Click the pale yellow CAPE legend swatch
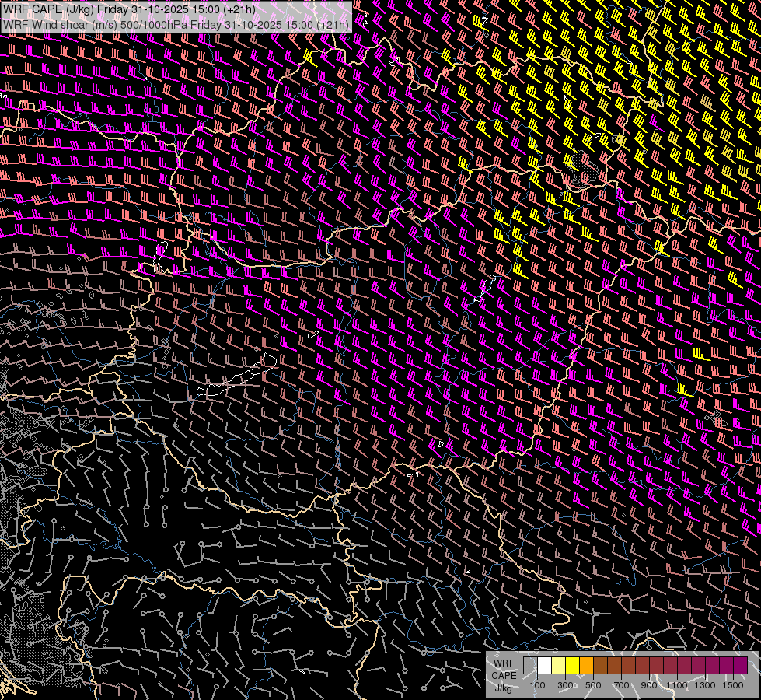The image size is (761, 700). pyautogui.click(x=559, y=666)
